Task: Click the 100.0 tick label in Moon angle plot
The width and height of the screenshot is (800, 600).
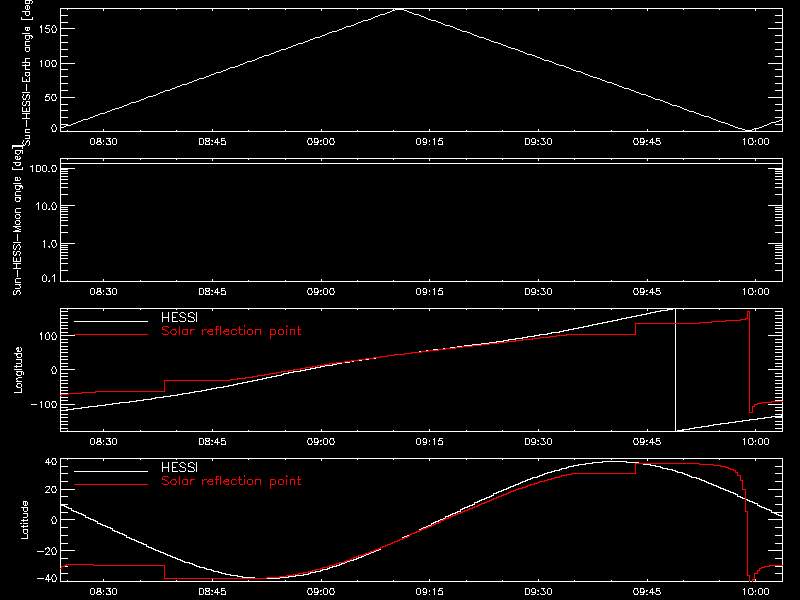Action: coord(43,168)
